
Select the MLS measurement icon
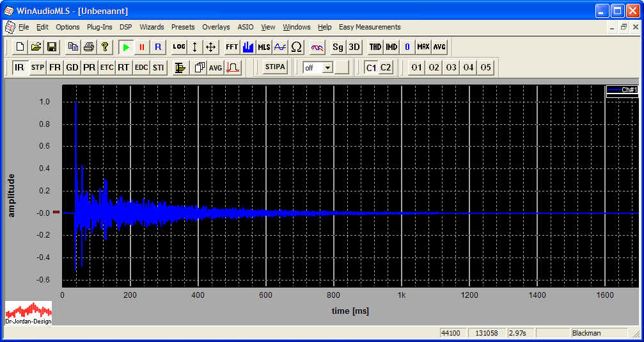pyautogui.click(x=264, y=47)
